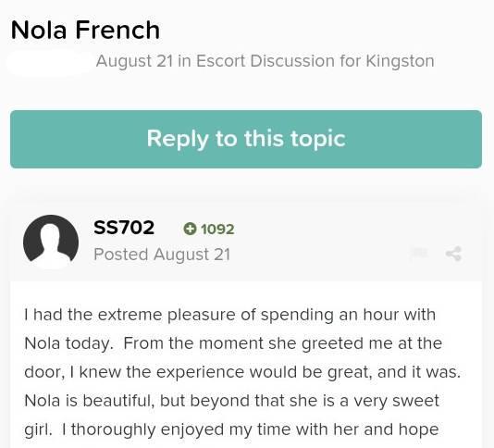Open SS702's default avatar profile picture
Screen dimensions: 494x448
click(x=51, y=243)
